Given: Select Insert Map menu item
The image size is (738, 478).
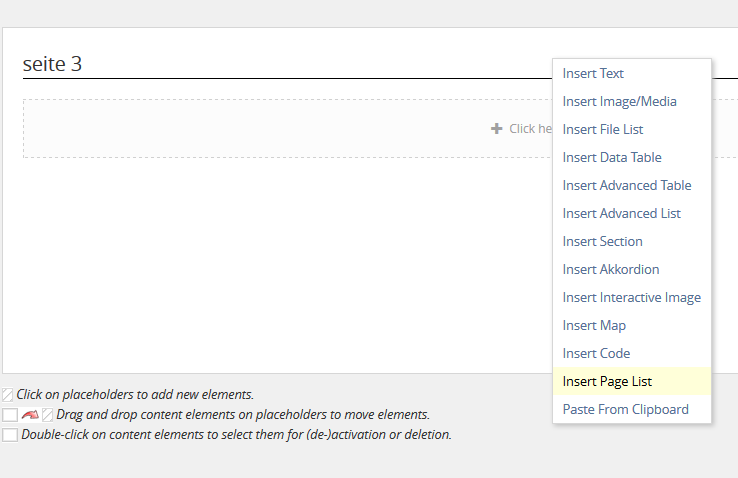Looking at the screenshot, I should coord(593,325).
